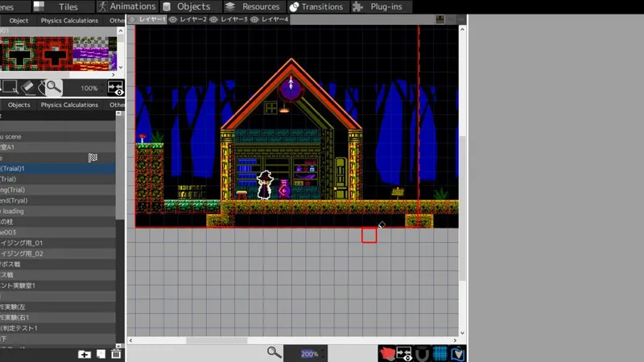Click the tile palette 100% zoom stepper
This screenshot has width=644, height=362.
pos(102,88)
